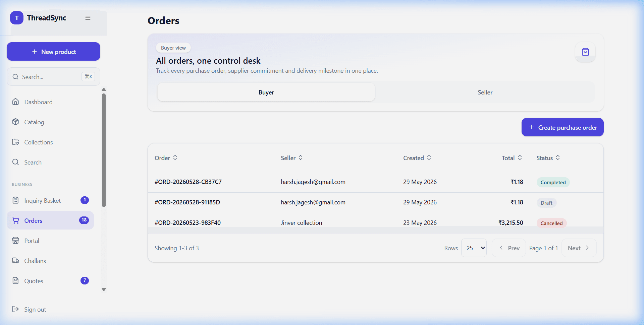Click the Quotes badge showing 7
644x325 pixels.
tap(85, 280)
